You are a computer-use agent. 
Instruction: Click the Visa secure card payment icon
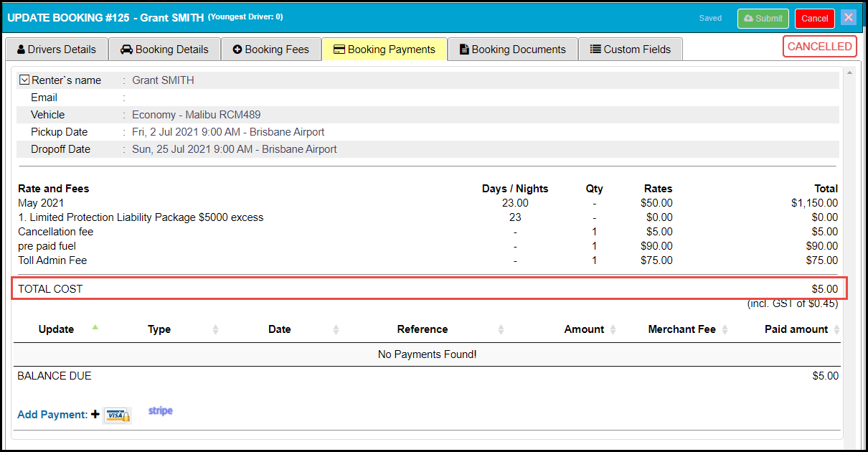(117, 415)
